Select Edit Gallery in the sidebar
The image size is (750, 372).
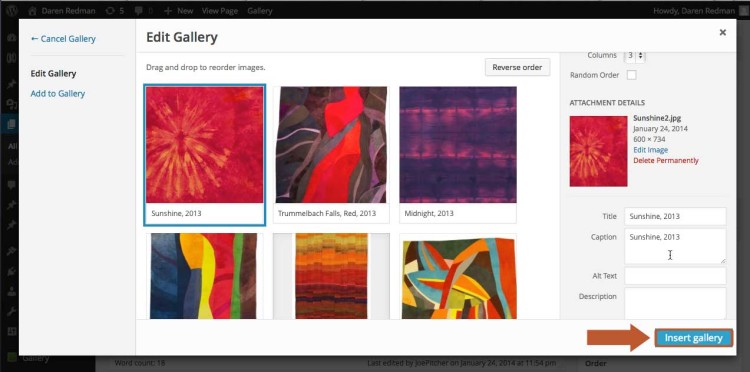coord(53,74)
